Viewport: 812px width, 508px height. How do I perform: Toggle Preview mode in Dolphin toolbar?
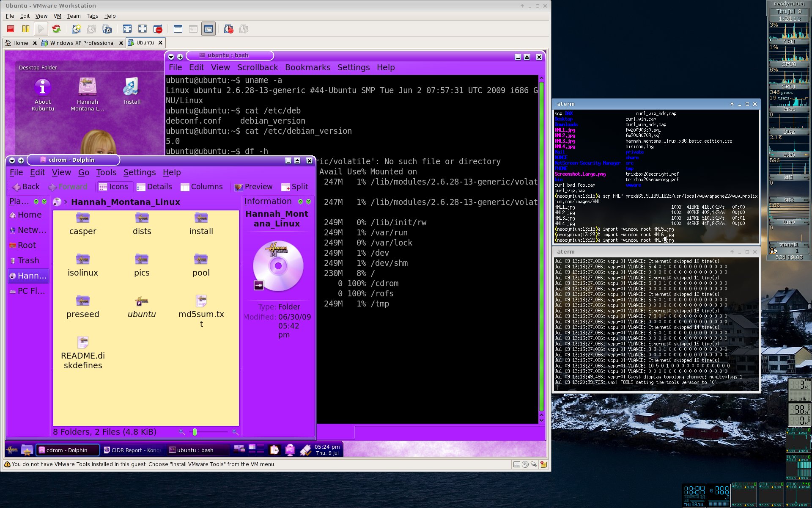coord(253,187)
